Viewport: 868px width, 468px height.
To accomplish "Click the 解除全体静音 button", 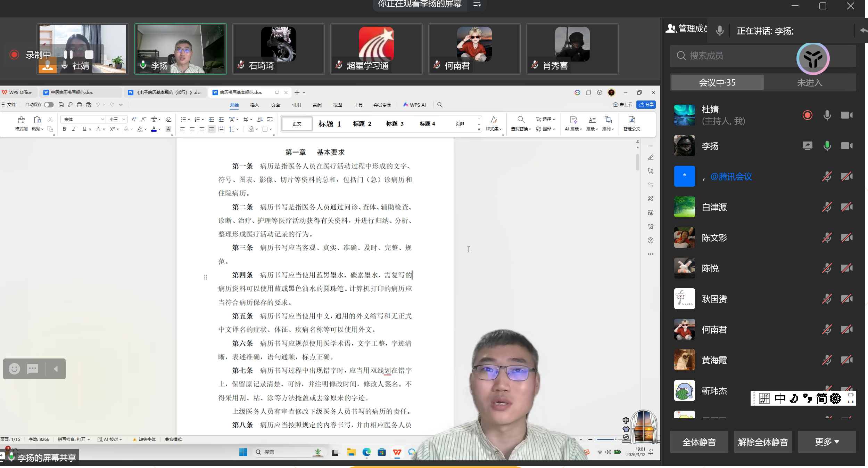I will [x=762, y=442].
